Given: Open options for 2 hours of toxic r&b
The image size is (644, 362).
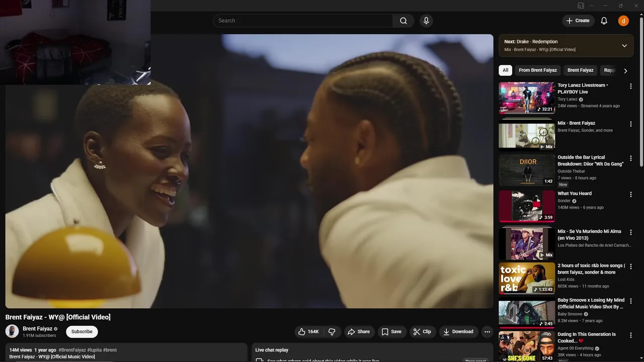Looking at the screenshot, I should click(631, 266).
